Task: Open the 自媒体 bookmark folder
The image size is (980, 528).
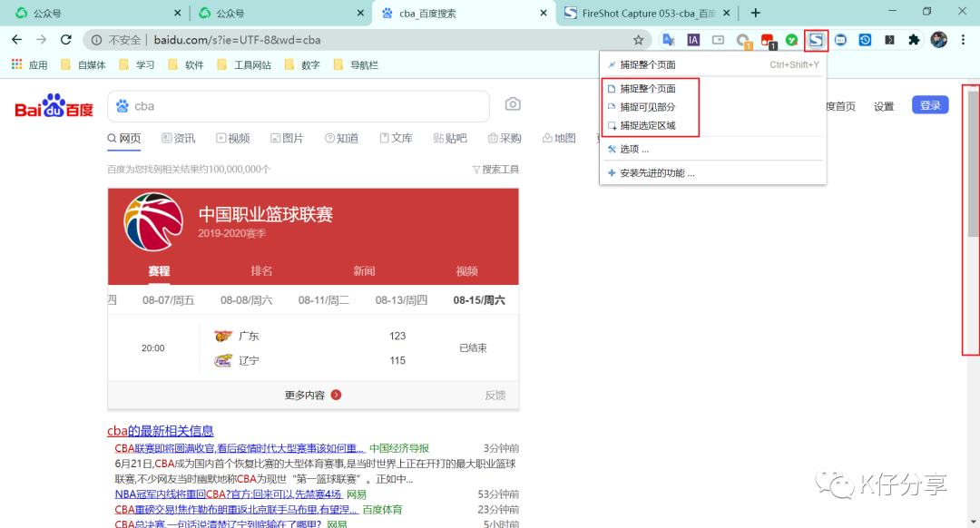Action: click(x=83, y=65)
